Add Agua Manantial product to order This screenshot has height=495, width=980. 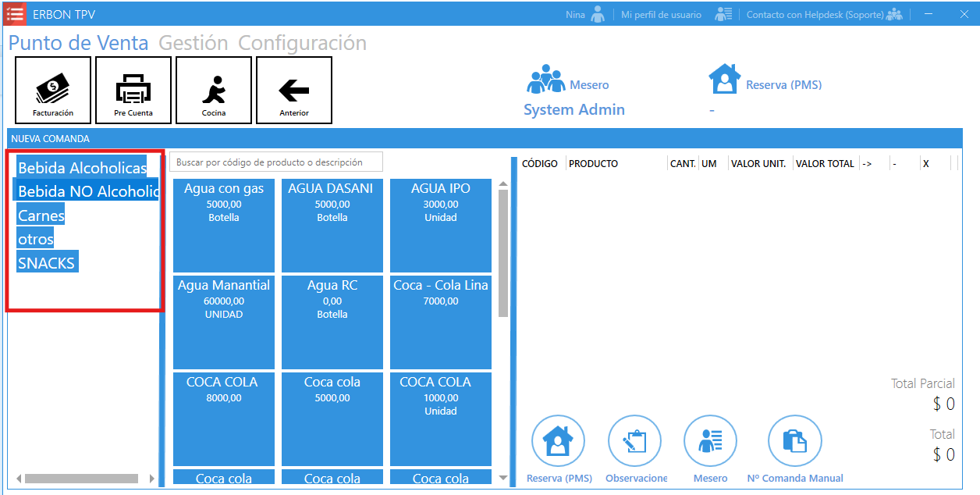click(x=224, y=322)
